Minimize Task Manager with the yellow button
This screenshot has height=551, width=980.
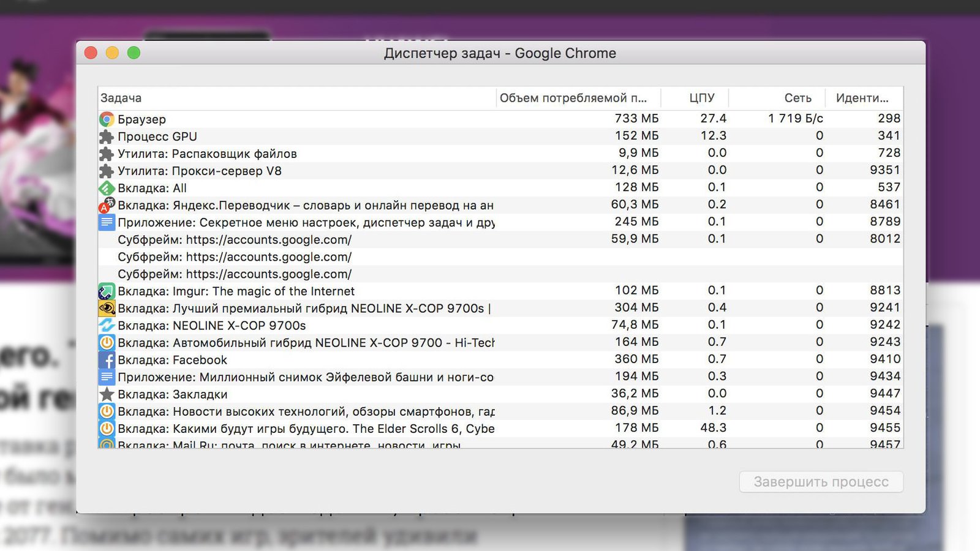tap(112, 53)
